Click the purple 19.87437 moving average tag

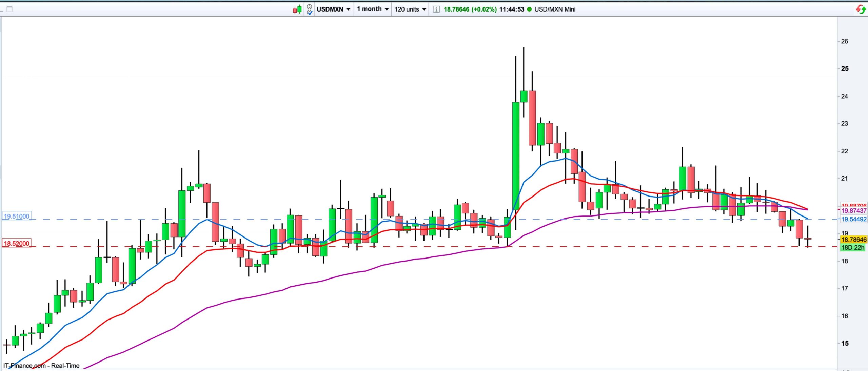click(x=853, y=211)
